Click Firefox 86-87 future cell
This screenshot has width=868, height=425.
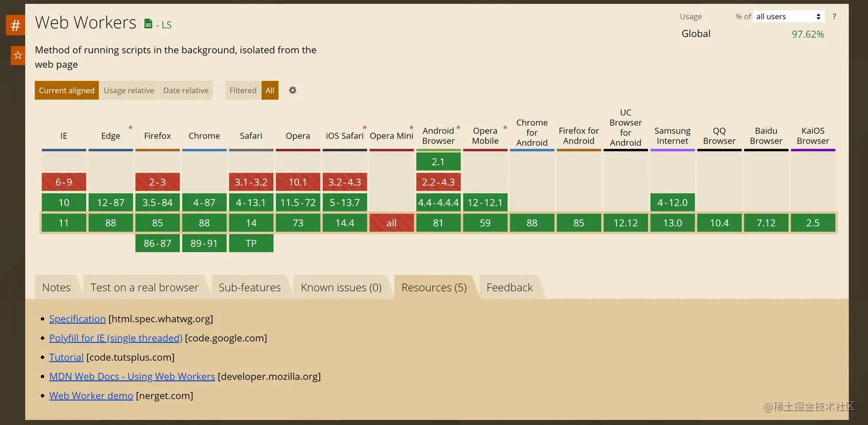click(157, 243)
